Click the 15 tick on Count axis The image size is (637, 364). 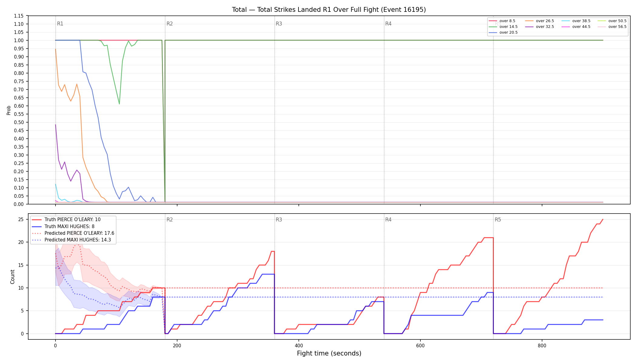coord(22,265)
